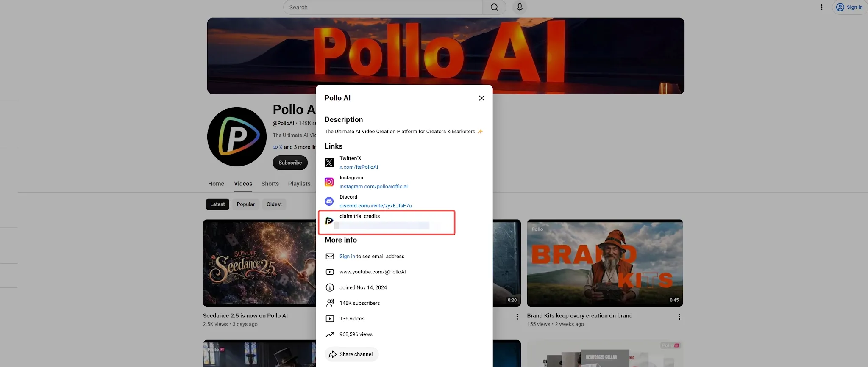Click the trending views arrow icon
Image resolution: width=868 pixels, height=367 pixels.
330,334
